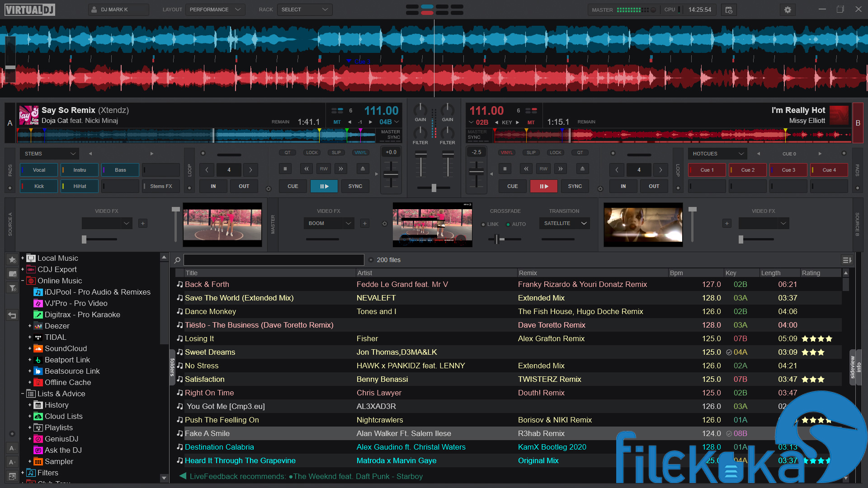Click Stems FX pad
Image resolution: width=868 pixels, height=488 pixels.
click(161, 186)
